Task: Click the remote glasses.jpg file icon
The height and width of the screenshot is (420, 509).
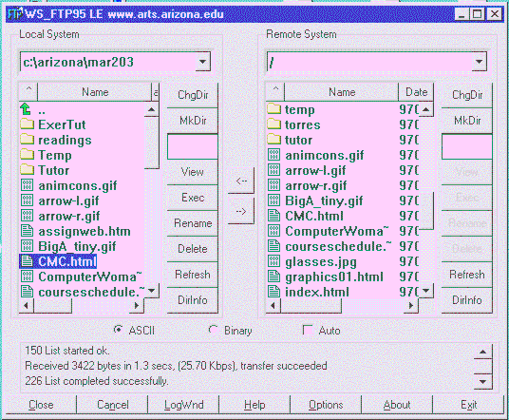Action: 274,261
